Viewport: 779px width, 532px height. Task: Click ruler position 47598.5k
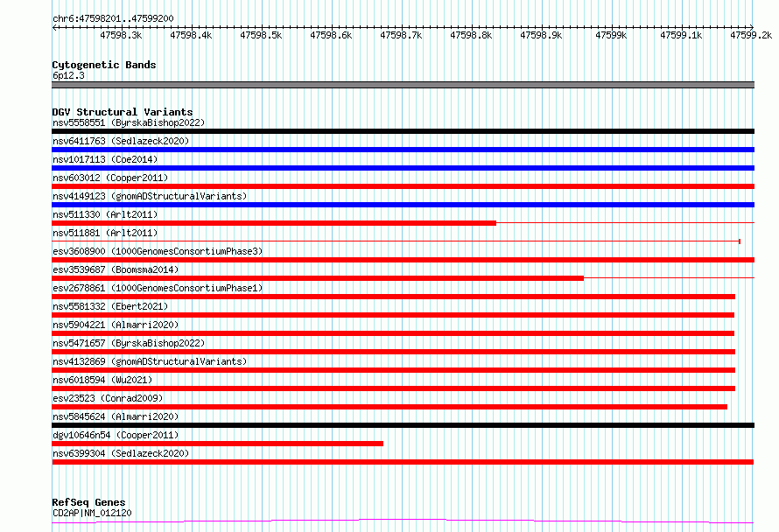click(261, 35)
